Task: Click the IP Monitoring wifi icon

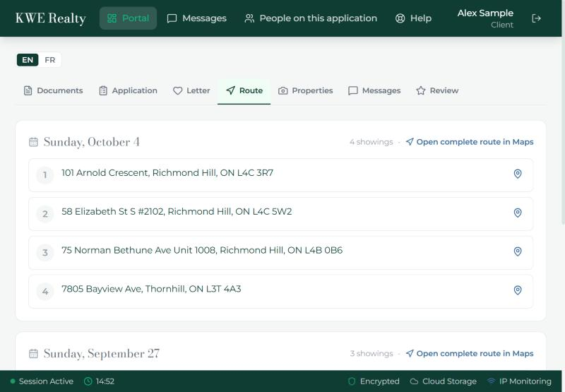Action: [x=491, y=381]
